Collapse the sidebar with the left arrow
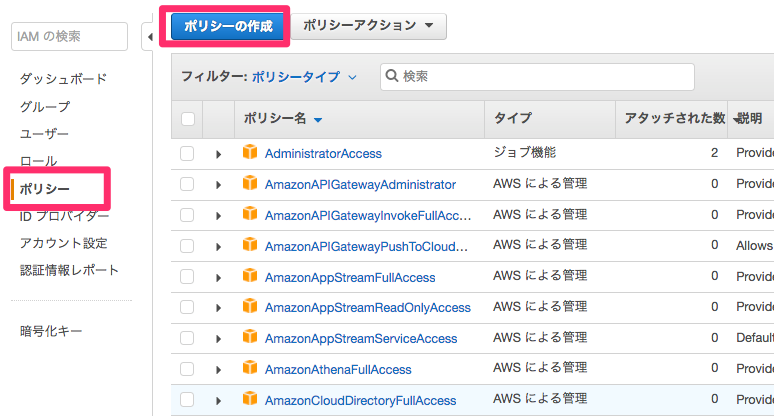Screen dimensions: 774x416 point(150,37)
